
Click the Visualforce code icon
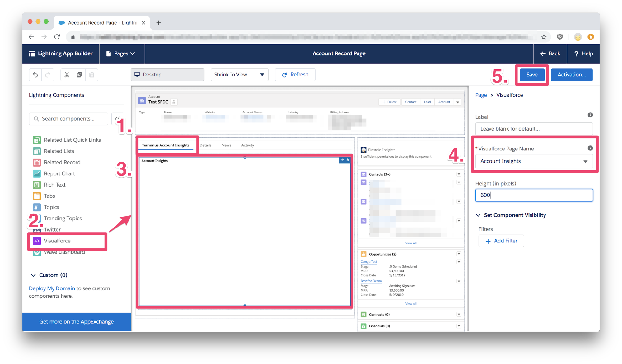[37, 241]
